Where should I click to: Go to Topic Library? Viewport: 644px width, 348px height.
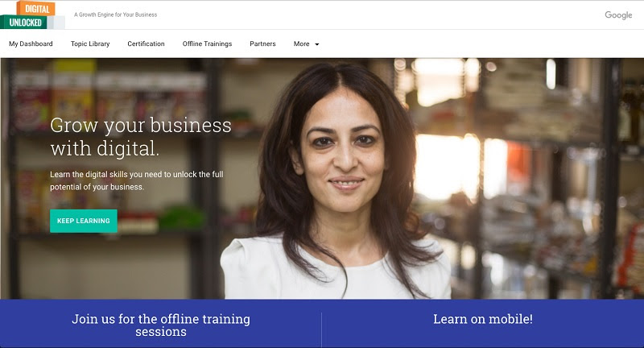click(90, 44)
